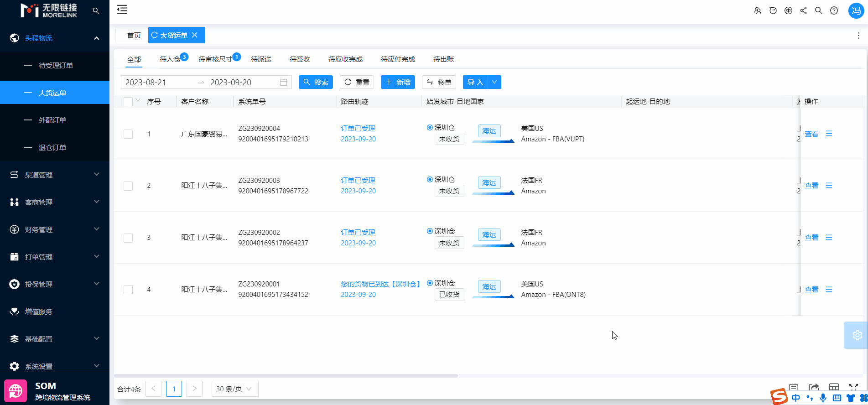Toggle the select-all checkbox in the table header
Screen dimensions: 868x405
[x=128, y=102]
